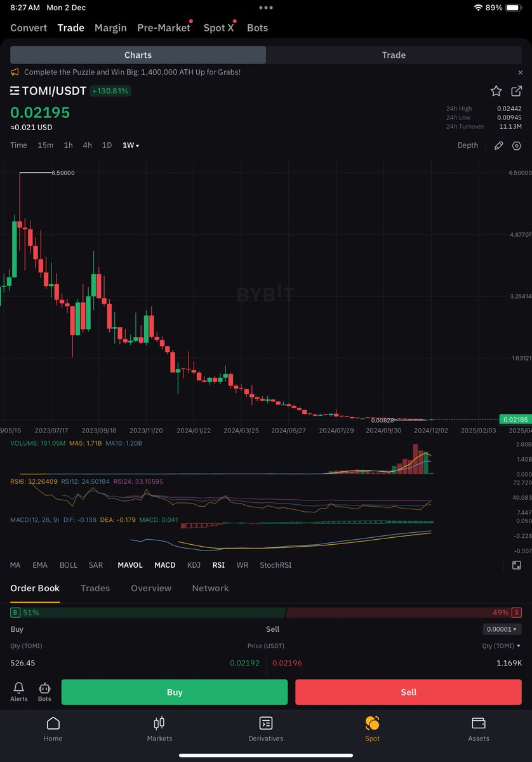Select 15m chart interval

(x=45, y=145)
